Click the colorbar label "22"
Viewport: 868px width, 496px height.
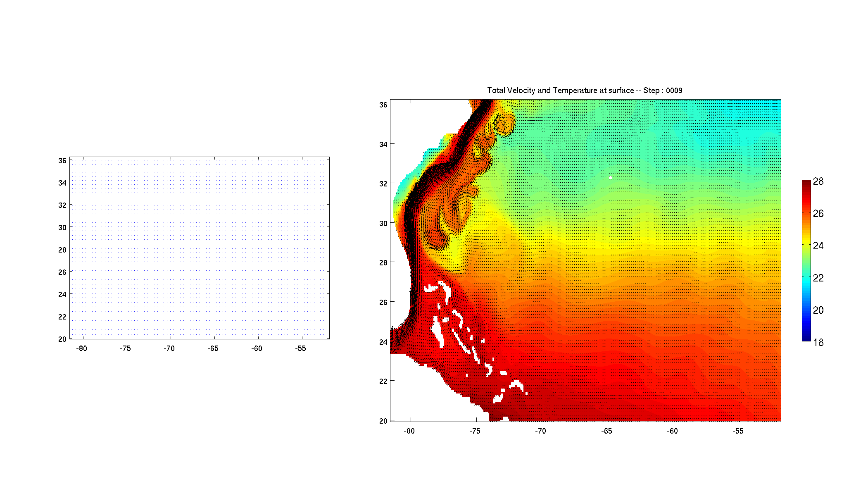pos(818,278)
